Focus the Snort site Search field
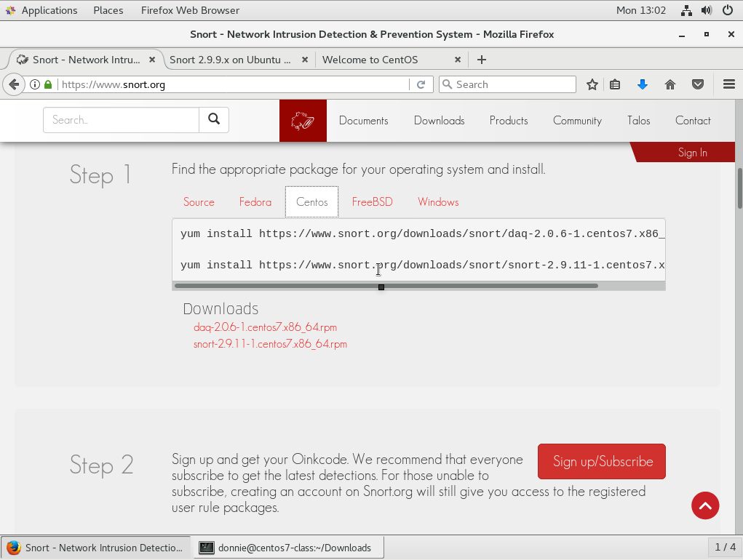The width and height of the screenshot is (743, 560). coord(121,120)
